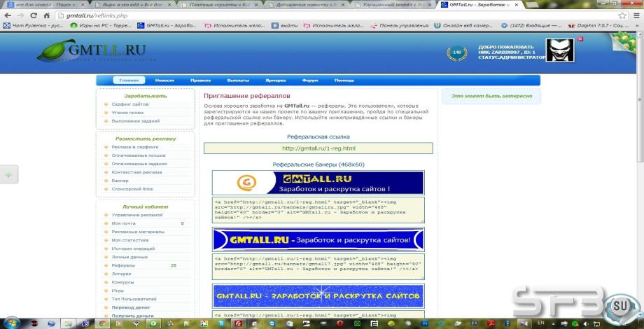Open bookmark 'GMTall.ru - Зарабо...'

(167, 25)
